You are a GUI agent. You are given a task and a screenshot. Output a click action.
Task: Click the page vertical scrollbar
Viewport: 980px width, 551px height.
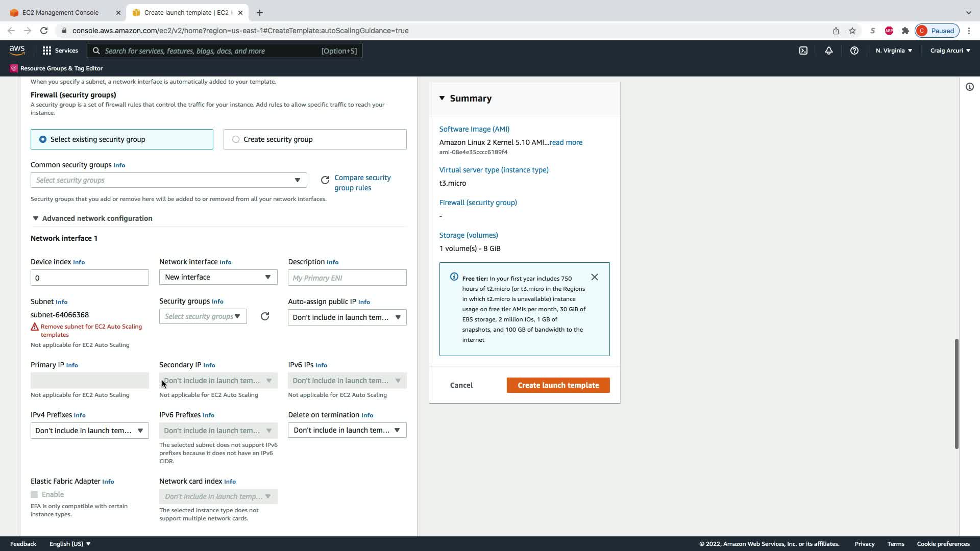(x=956, y=393)
